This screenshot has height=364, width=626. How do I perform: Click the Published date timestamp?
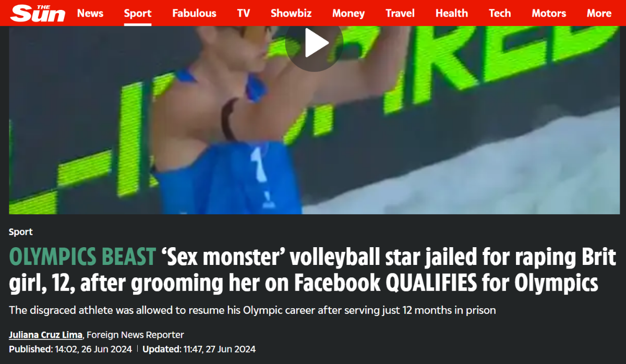coord(71,349)
